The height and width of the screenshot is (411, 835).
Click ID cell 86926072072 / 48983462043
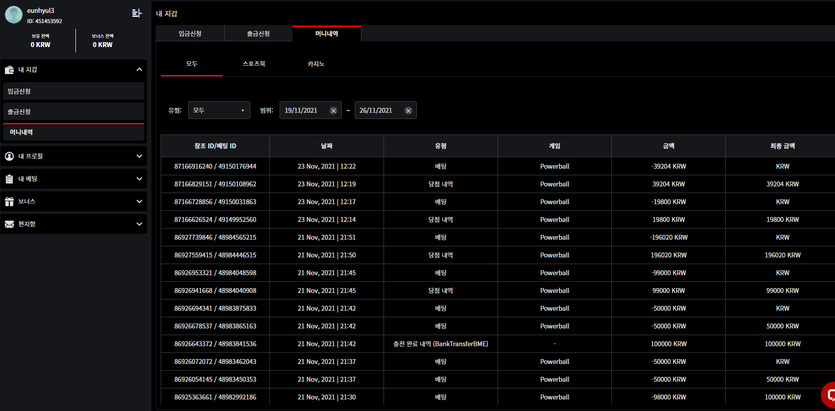(215, 361)
